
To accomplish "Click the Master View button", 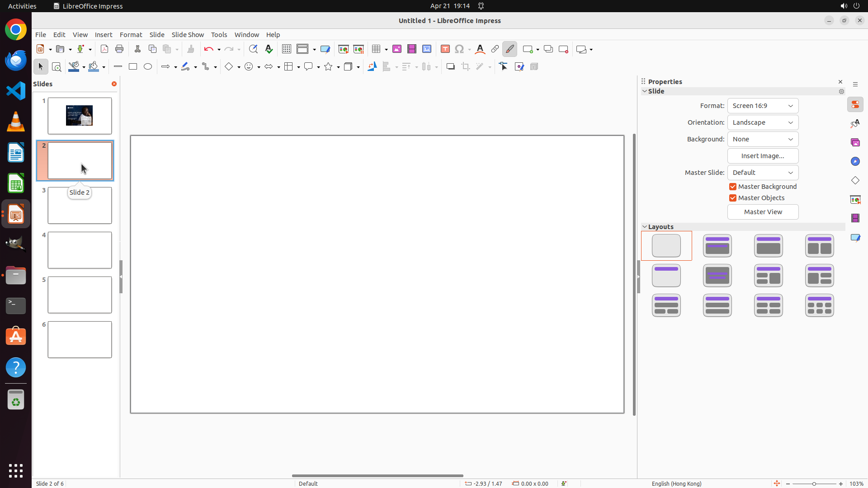I will click(x=763, y=212).
